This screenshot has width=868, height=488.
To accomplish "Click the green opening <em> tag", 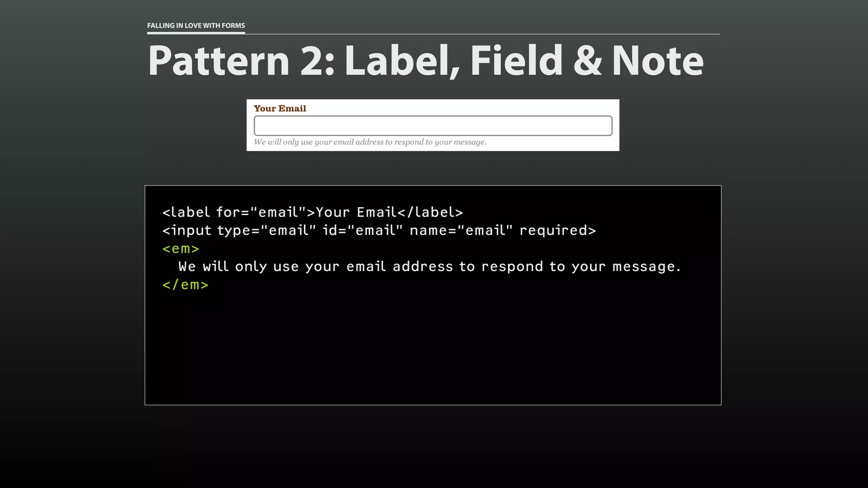I will (x=181, y=249).
